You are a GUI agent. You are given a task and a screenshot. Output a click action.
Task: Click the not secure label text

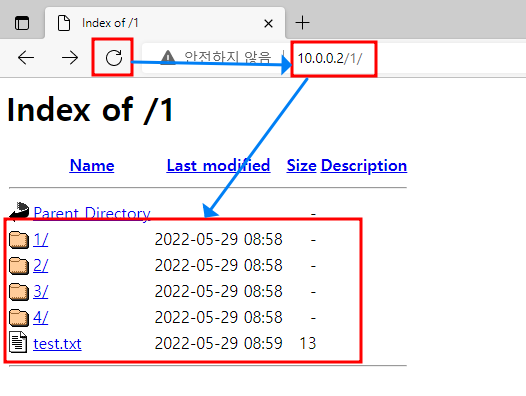pos(228,57)
